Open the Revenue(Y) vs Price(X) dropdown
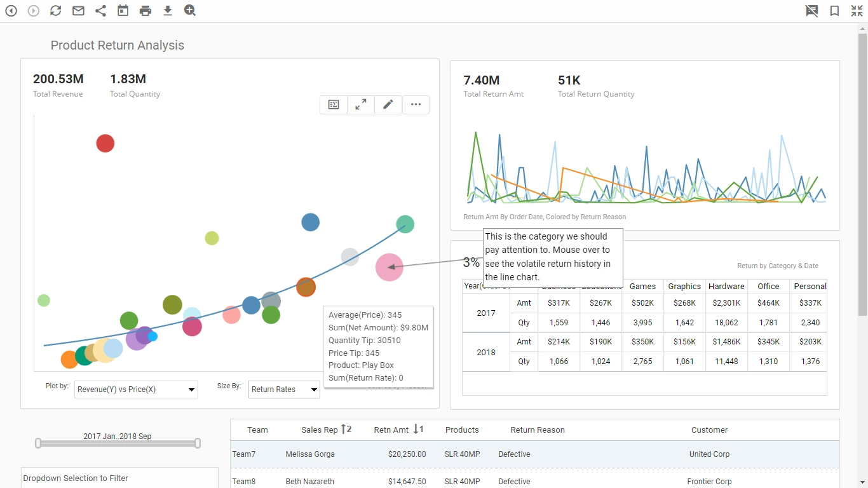The height and width of the screenshot is (488, 868). [135, 389]
